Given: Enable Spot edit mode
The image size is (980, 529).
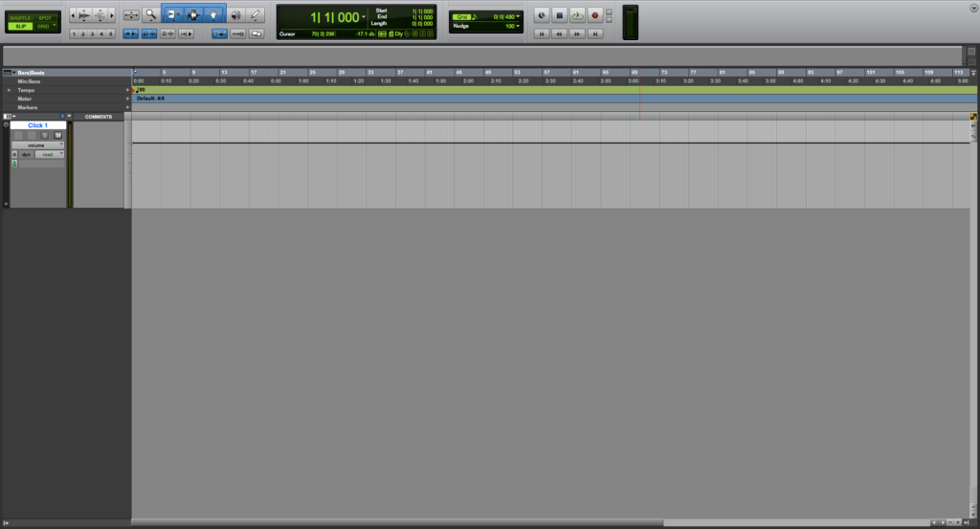Looking at the screenshot, I should [x=44, y=18].
